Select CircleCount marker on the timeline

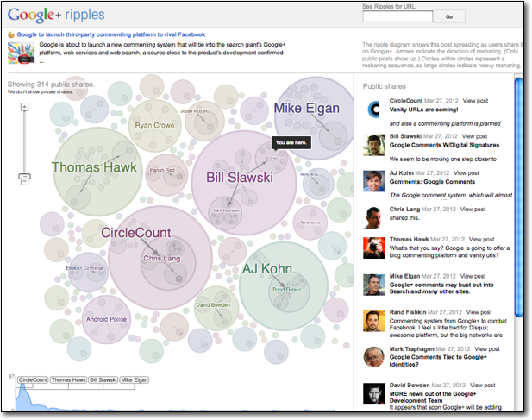(x=33, y=379)
